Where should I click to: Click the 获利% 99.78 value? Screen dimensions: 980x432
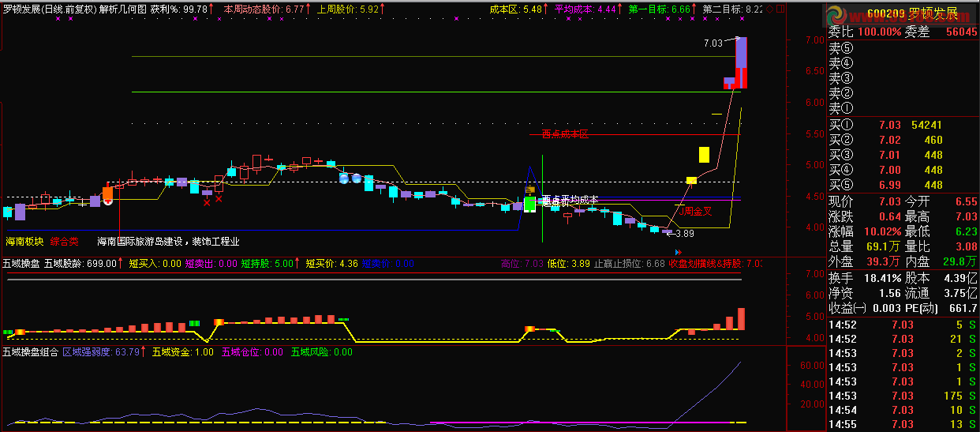point(179,9)
